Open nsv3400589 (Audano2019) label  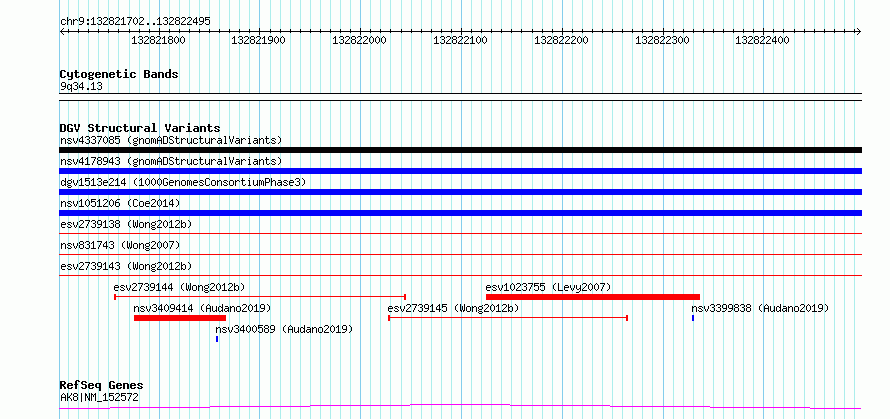(284, 329)
